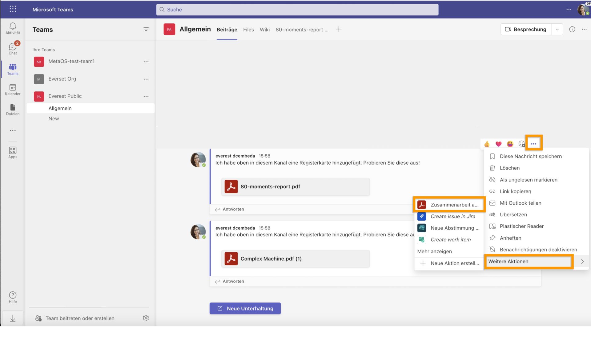The image size is (591, 364).
Task: Click Neue Unterhaltung button
Action: point(245,308)
